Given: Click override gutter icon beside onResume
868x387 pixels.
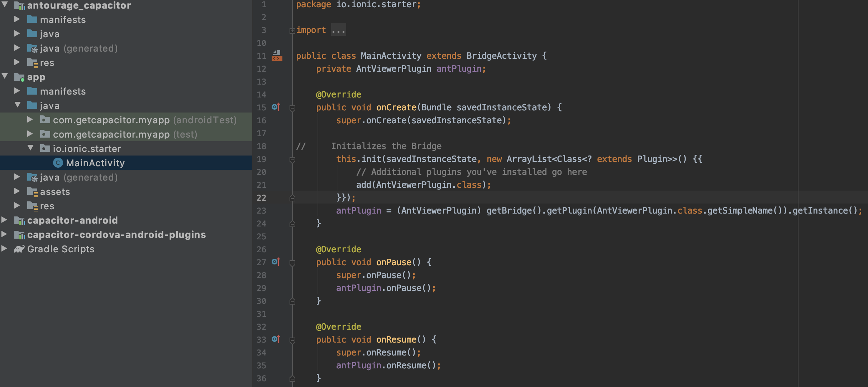Looking at the screenshot, I should pyautogui.click(x=275, y=339).
